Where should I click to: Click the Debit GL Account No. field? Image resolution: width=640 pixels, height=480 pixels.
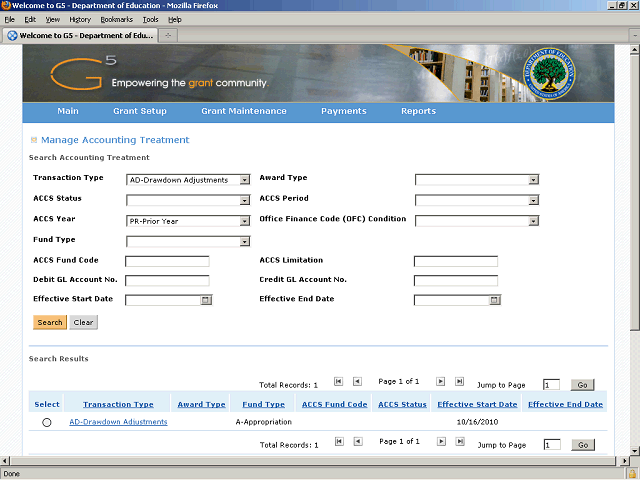pyautogui.click(x=167, y=280)
